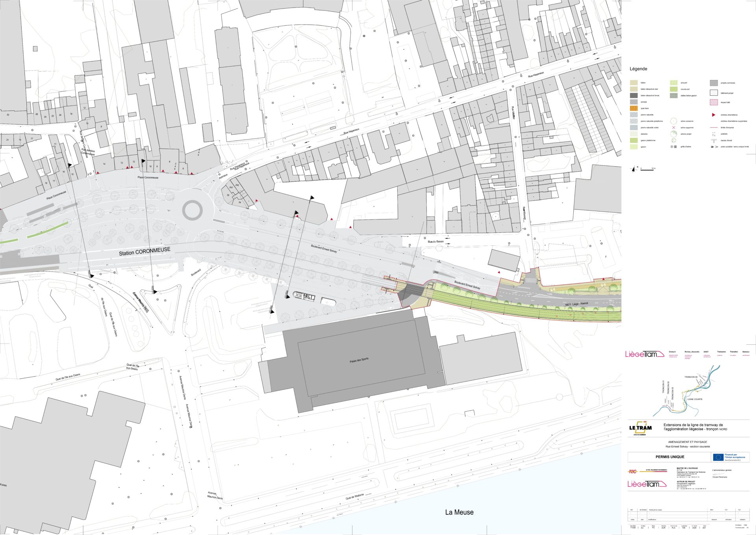Screen dimensions: 756x535
Task: Click the dolomie pale swatch
Action: click(x=634, y=134)
